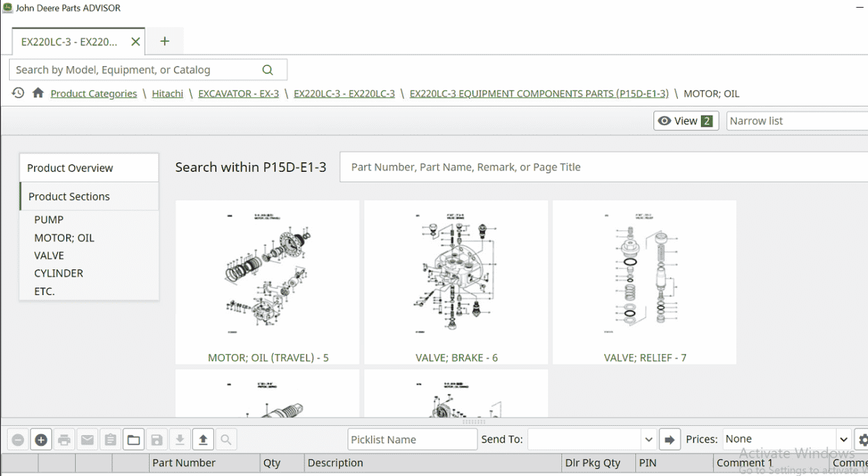
Task: Click the Part Number column header
Action: tap(205, 463)
